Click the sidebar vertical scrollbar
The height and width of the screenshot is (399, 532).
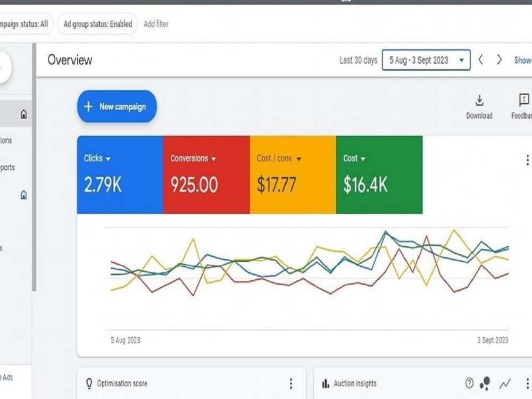(x=34, y=167)
